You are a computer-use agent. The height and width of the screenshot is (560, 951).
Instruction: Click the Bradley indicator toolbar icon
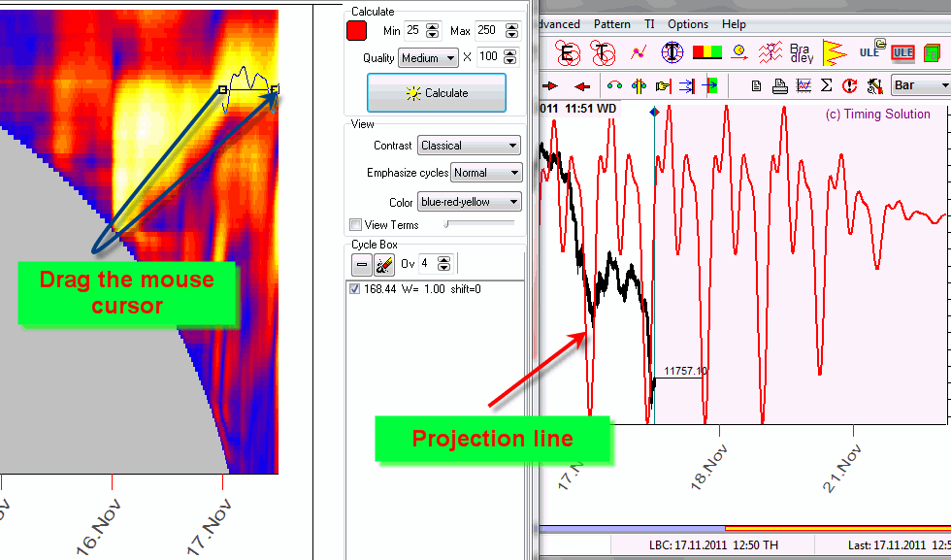click(x=801, y=52)
